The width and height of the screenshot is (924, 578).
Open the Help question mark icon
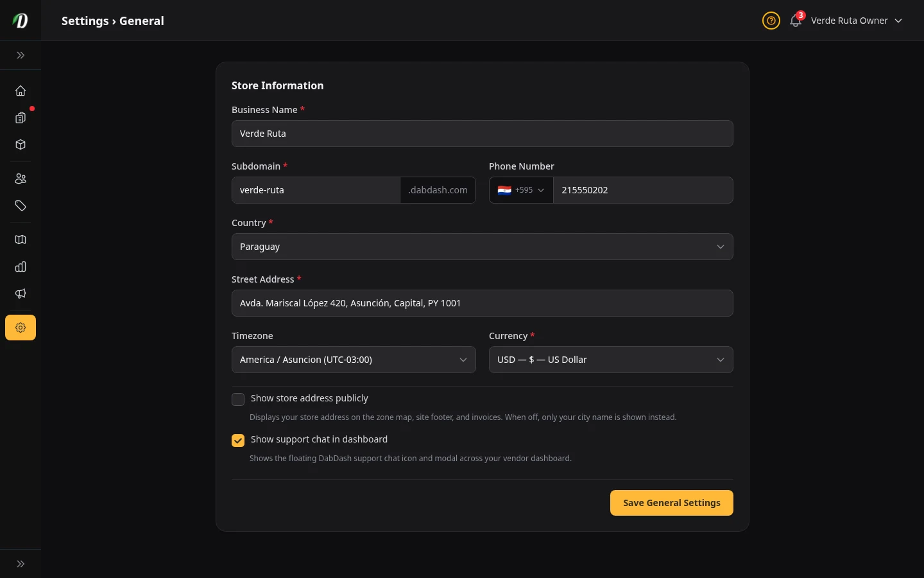(x=771, y=21)
